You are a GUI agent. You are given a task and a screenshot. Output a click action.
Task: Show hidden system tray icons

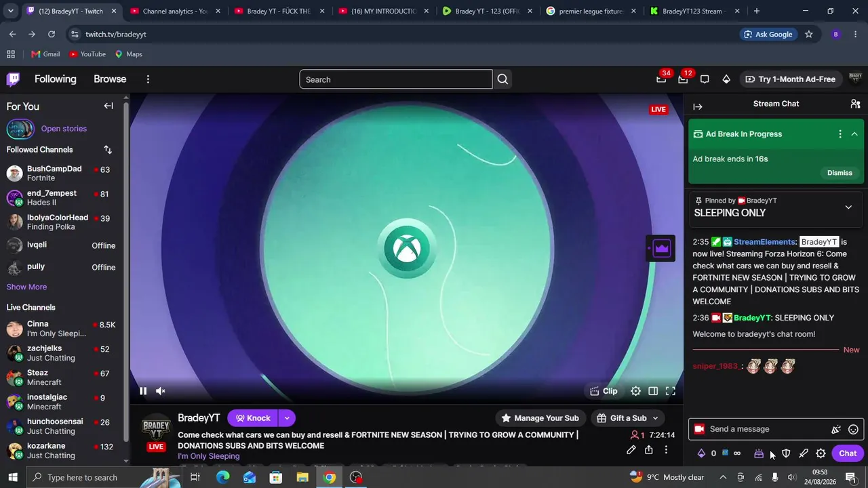tap(722, 477)
